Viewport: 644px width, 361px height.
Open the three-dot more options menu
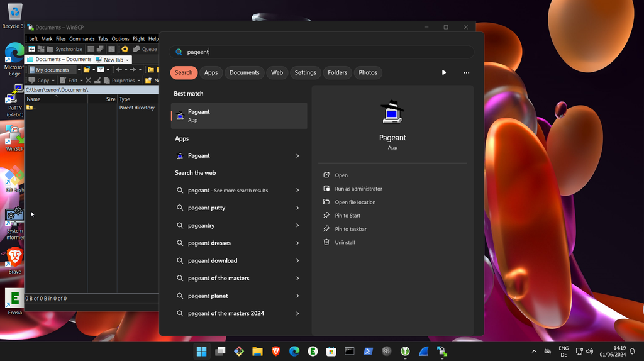(466, 72)
